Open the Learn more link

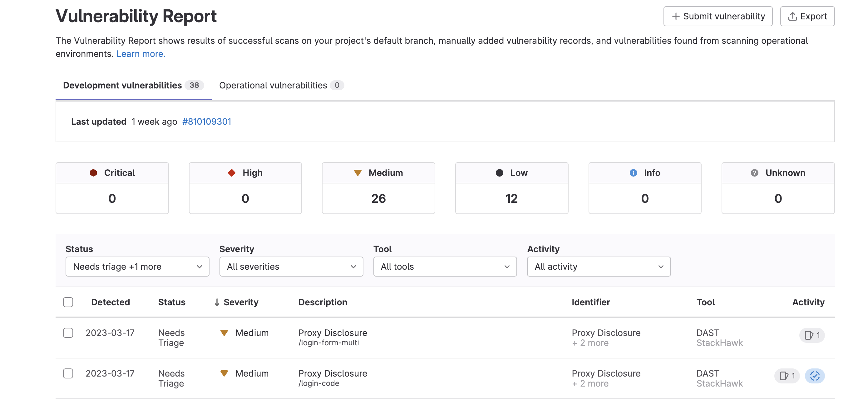tap(141, 53)
